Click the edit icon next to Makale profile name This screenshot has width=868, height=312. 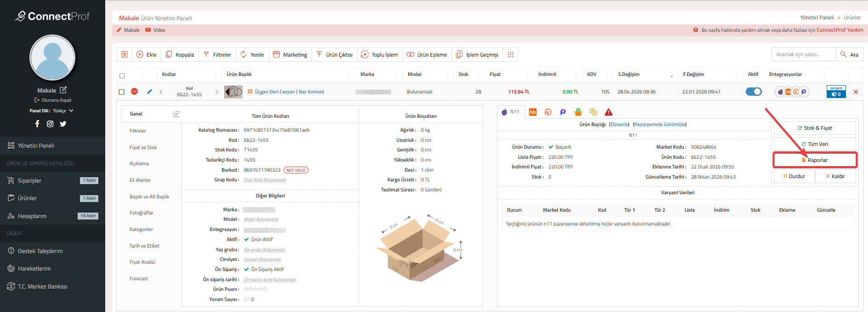63,90
